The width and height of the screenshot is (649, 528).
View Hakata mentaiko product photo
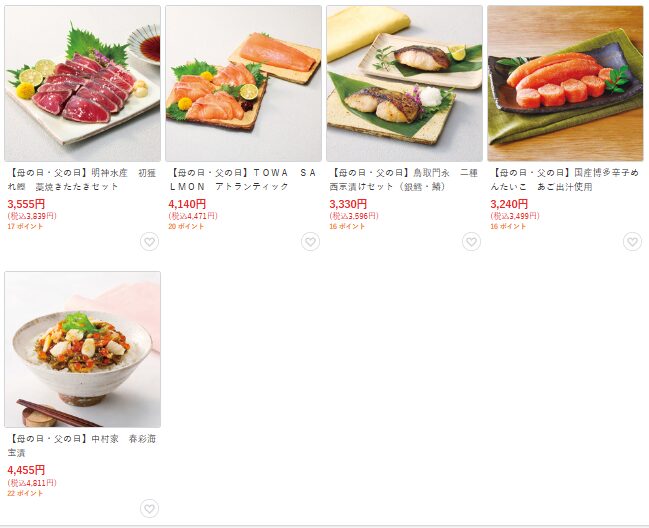click(565, 84)
